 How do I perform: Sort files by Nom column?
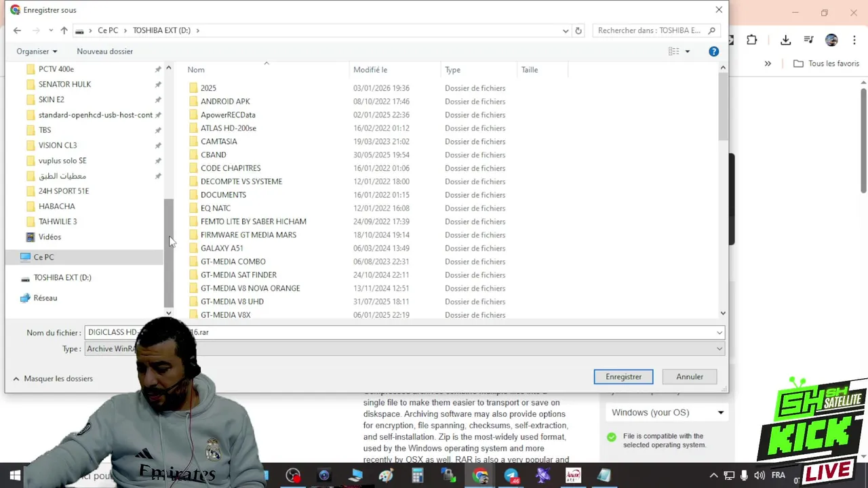pos(196,70)
